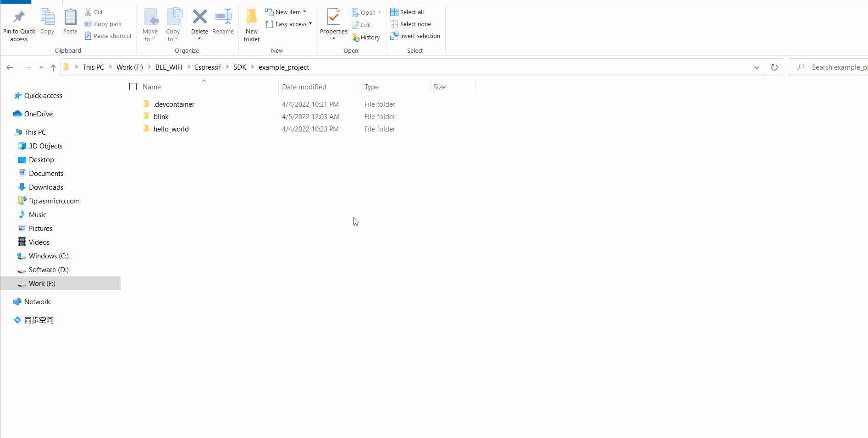Select Downloads in the navigation pane
This screenshot has height=438, width=868.
click(46, 187)
